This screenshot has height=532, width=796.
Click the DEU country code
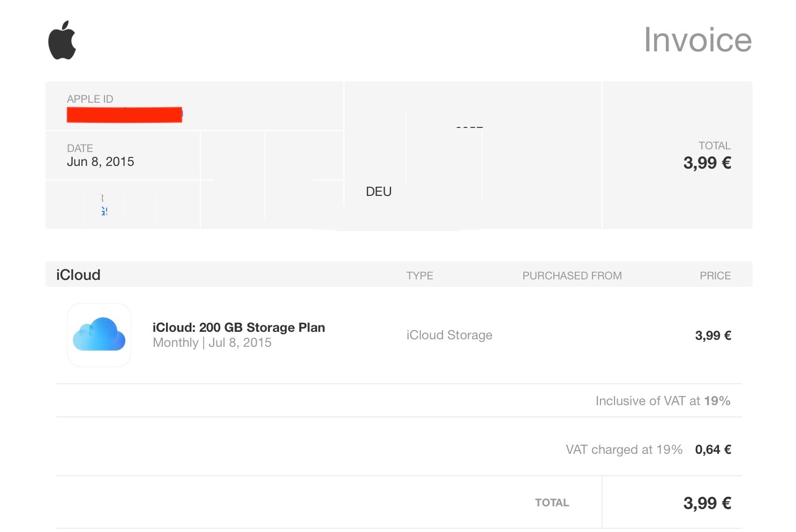point(379,192)
